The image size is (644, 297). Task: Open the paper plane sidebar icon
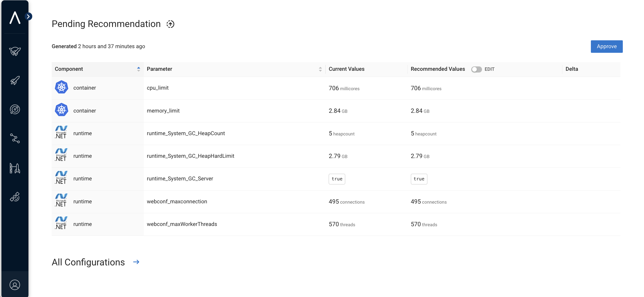[15, 51]
